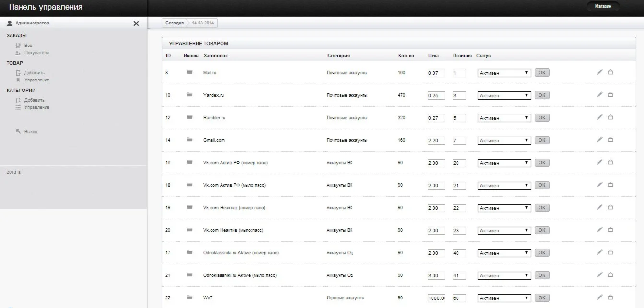Open status dropdown for Mail.ru

click(x=504, y=73)
